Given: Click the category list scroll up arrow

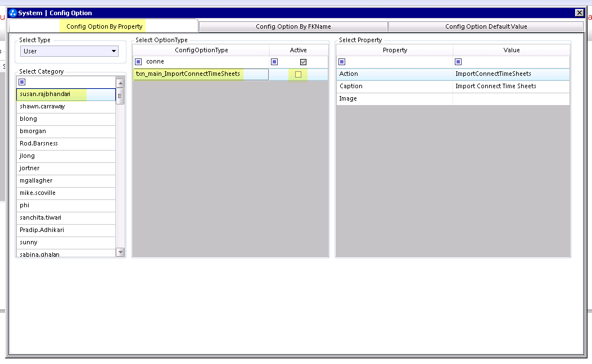Looking at the screenshot, I should (120, 83).
